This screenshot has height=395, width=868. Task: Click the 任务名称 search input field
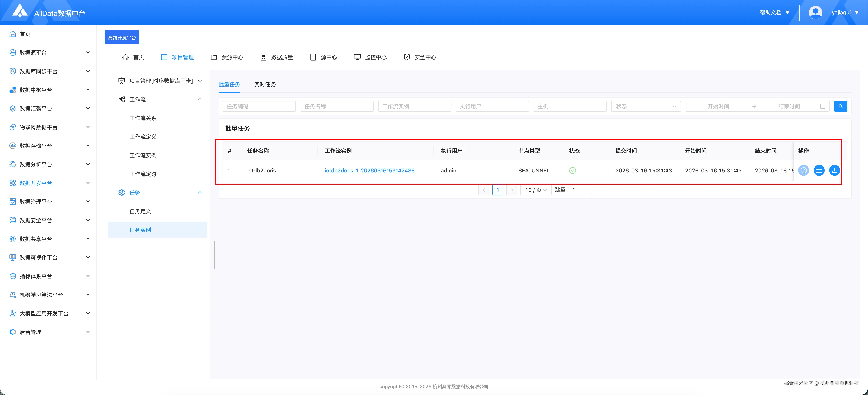[337, 106]
